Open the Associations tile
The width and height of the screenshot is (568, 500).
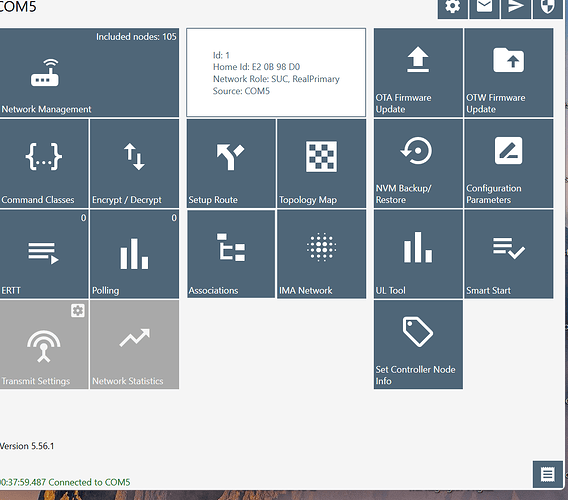click(231, 254)
